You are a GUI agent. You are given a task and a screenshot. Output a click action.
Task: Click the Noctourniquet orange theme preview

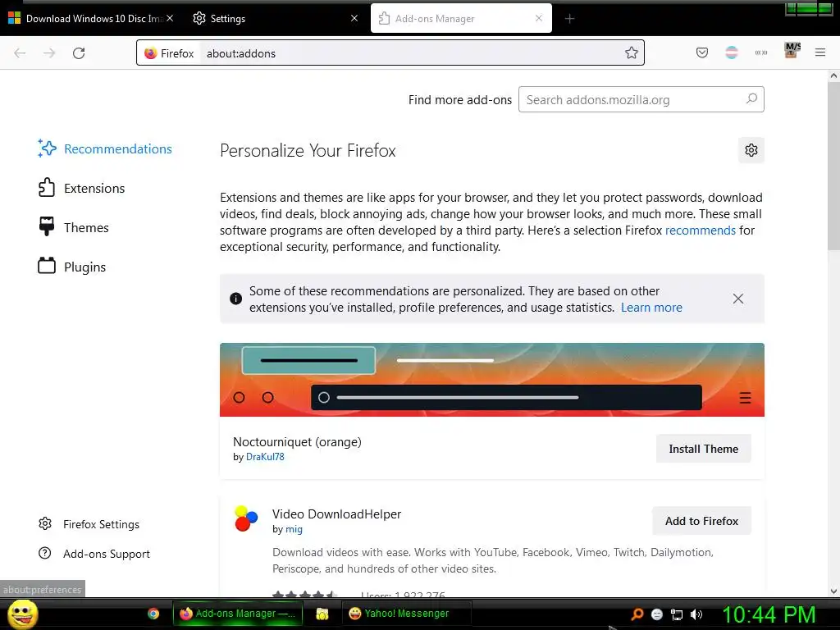click(x=492, y=380)
